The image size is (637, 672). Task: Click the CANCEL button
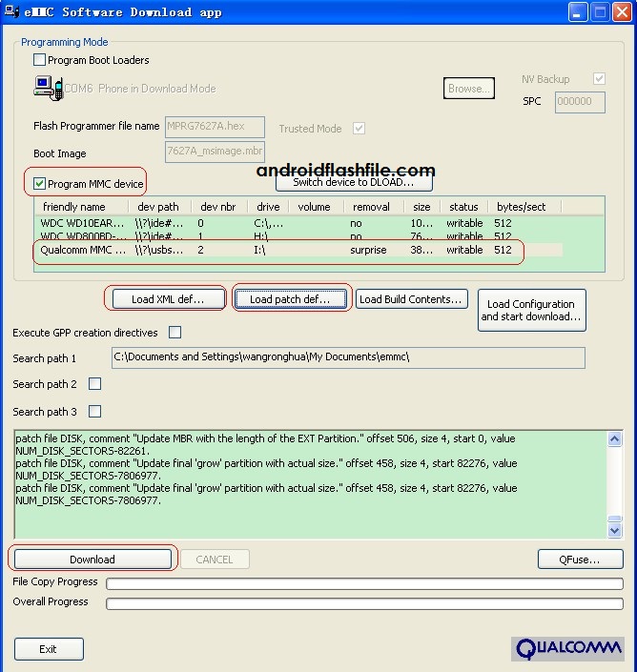click(x=215, y=560)
